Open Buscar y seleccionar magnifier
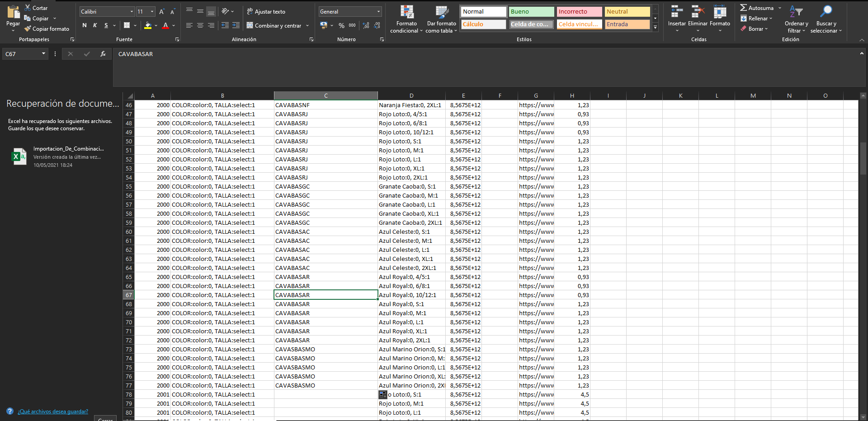This screenshot has height=421, width=868. 826,12
